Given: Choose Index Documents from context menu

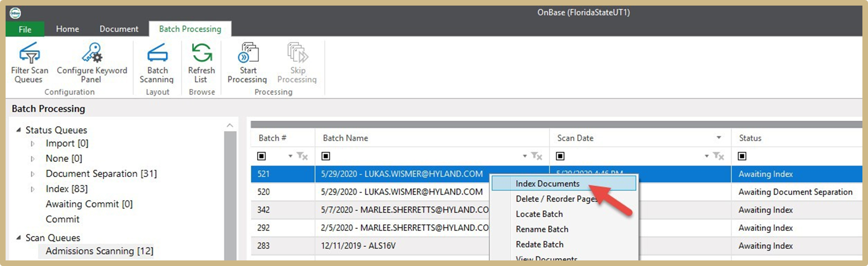Looking at the screenshot, I should click(564, 183).
